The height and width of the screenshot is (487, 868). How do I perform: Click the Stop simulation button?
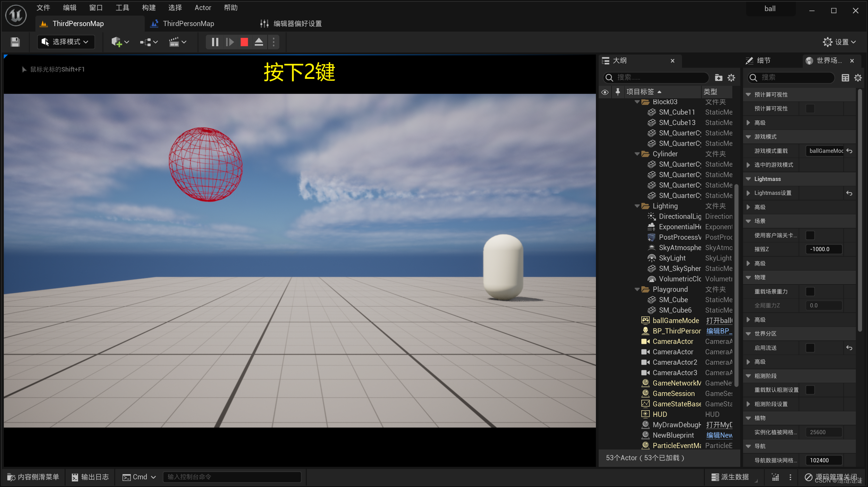[x=244, y=42]
